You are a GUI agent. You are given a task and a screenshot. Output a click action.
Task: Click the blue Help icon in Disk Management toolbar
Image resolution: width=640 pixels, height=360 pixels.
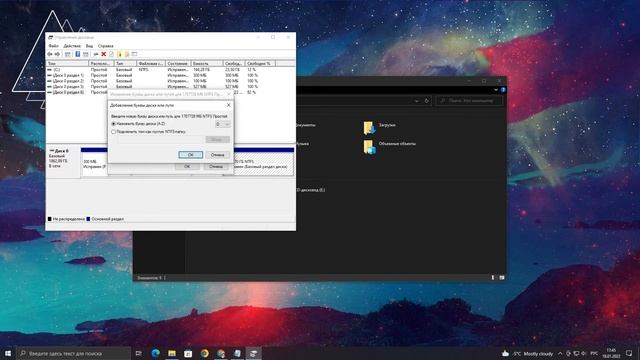coord(78,54)
